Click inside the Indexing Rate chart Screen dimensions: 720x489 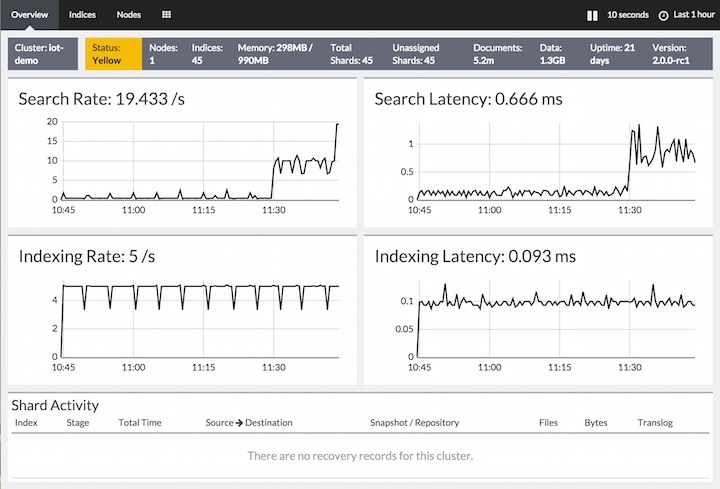click(x=199, y=320)
